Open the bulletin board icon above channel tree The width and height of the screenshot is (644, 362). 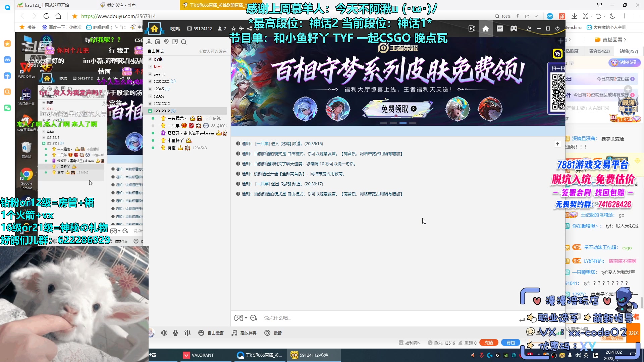coord(175,42)
